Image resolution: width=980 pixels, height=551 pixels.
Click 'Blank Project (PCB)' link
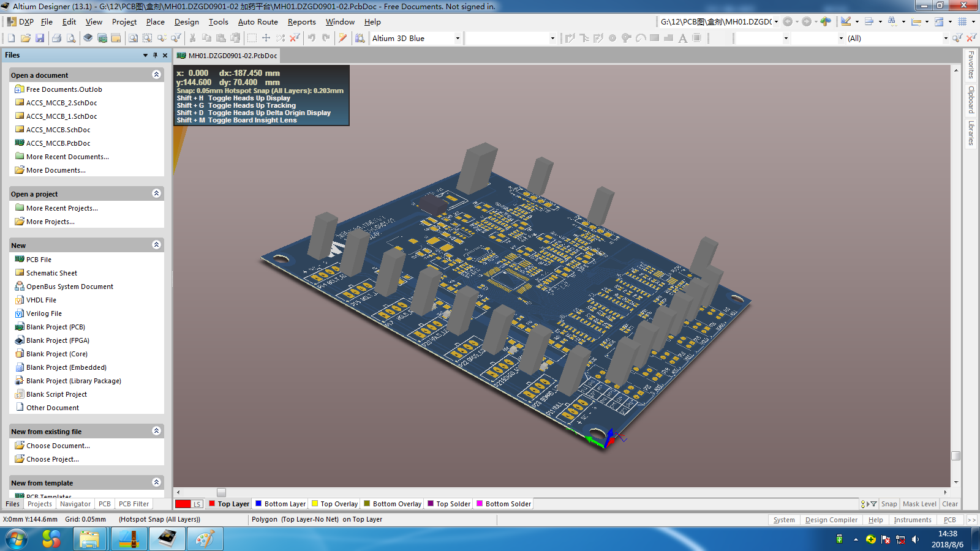coord(56,327)
